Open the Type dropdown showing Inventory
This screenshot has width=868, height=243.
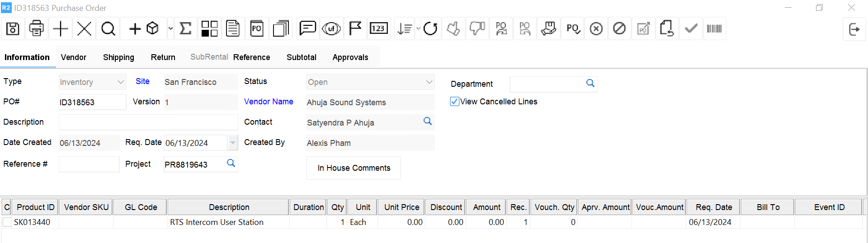(x=120, y=82)
